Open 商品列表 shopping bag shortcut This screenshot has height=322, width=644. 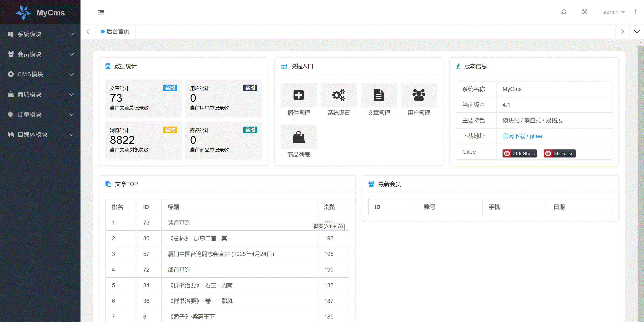[298, 137]
